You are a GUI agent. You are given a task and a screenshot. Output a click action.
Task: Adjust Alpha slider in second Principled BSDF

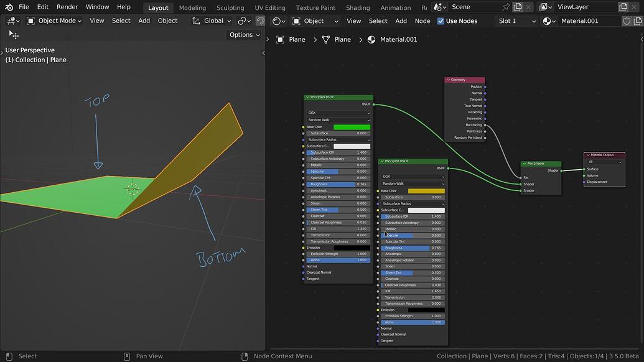(413, 322)
